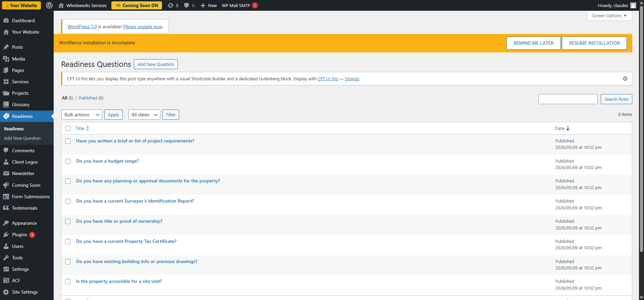
Task: Open the Readiness menu in sidebar
Action: coord(27,116)
